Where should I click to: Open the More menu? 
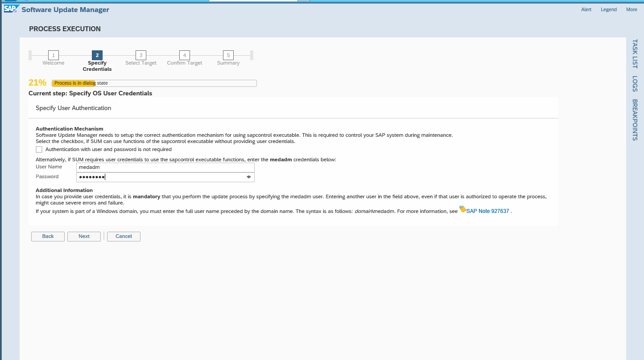pos(632,9)
